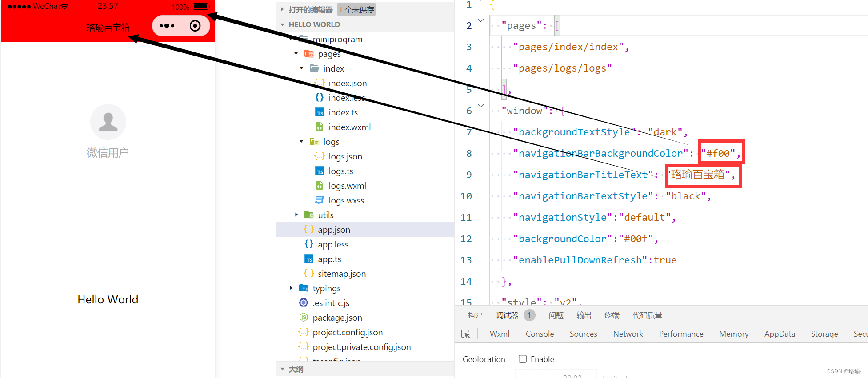Click line number 10 in gutter
This screenshot has width=868, height=378.
point(466,196)
